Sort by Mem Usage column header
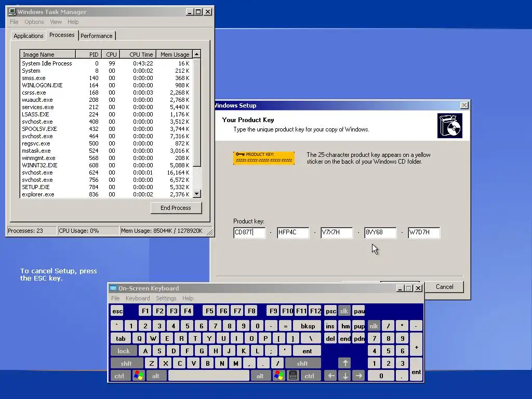Image resolution: width=532 pixels, height=399 pixels. pos(175,54)
